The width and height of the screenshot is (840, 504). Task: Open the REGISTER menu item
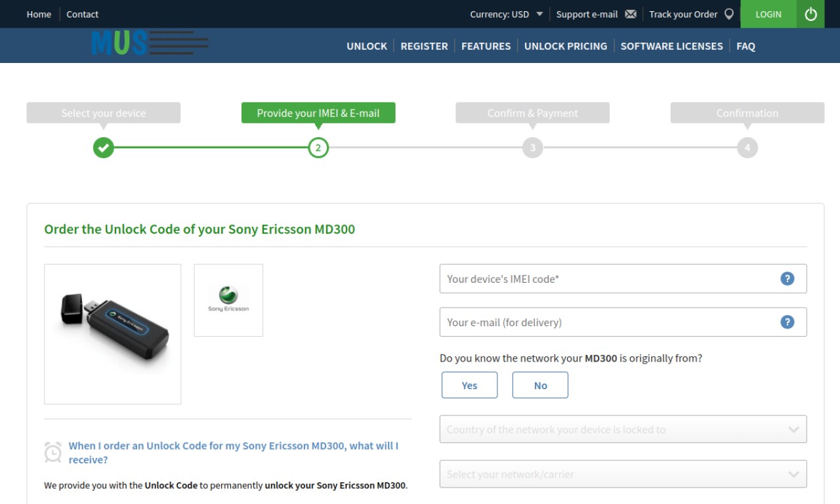[424, 46]
